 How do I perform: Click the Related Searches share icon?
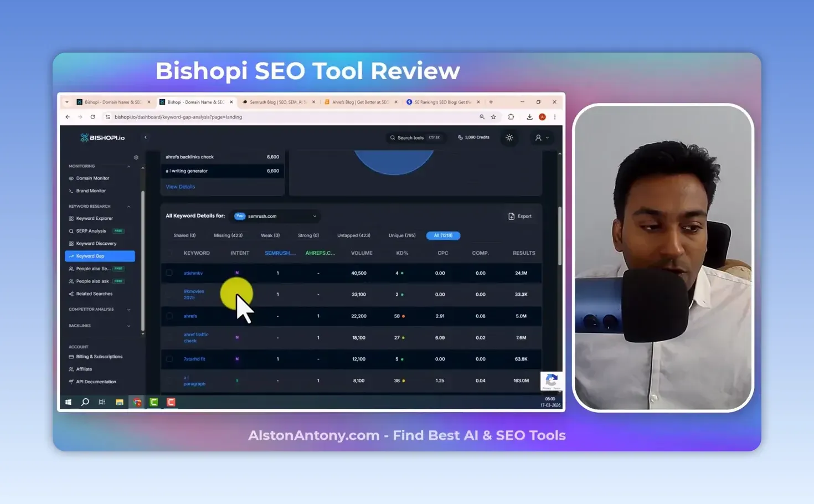pyautogui.click(x=71, y=294)
